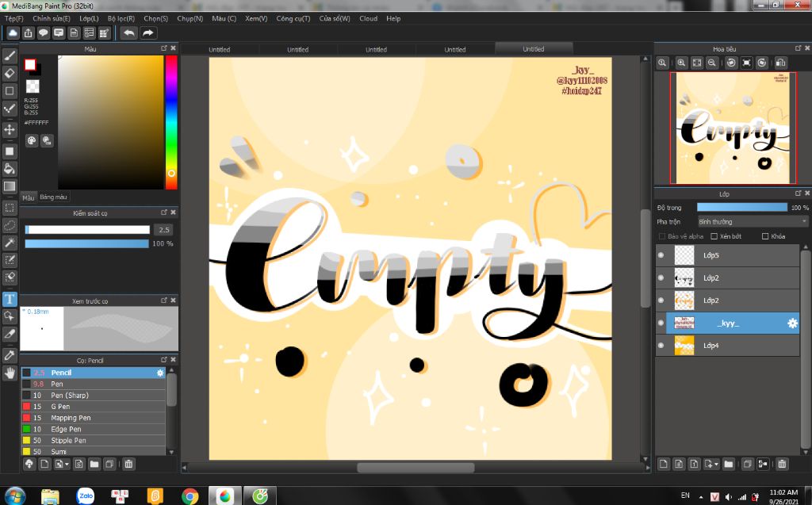Open add-layer dropdown in layer panel
812x505 pixels.
(711, 464)
